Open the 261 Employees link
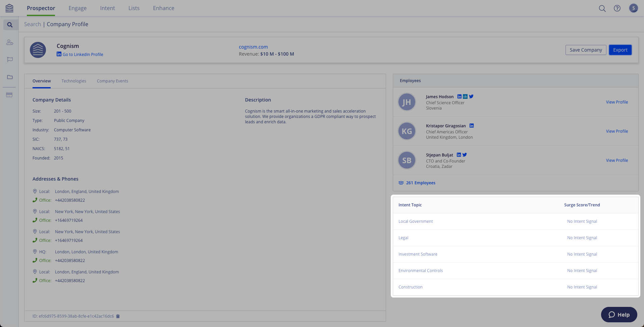644x327 pixels. [421, 183]
